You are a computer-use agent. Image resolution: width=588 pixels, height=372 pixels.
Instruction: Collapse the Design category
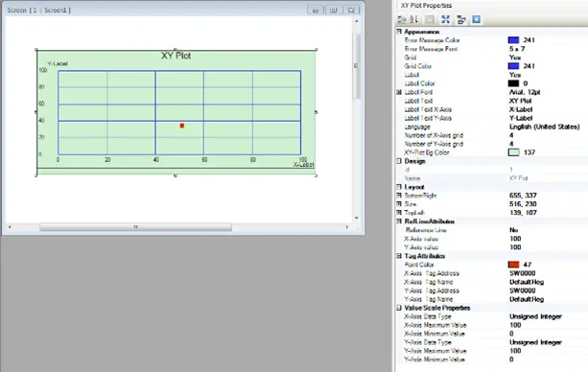pyautogui.click(x=399, y=161)
